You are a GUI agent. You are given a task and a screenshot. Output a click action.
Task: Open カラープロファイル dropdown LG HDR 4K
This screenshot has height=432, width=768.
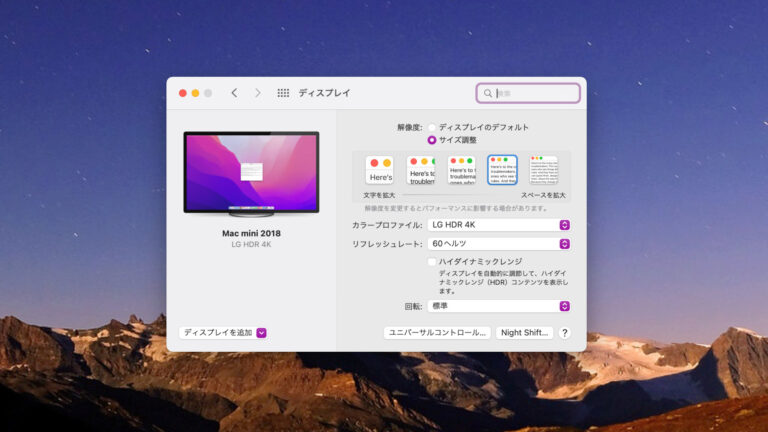coord(499,225)
